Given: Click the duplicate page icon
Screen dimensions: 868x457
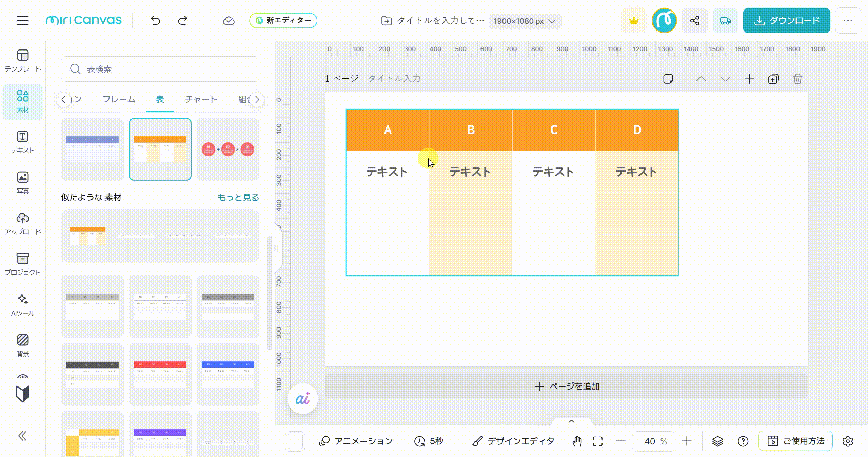Looking at the screenshot, I should (x=773, y=79).
